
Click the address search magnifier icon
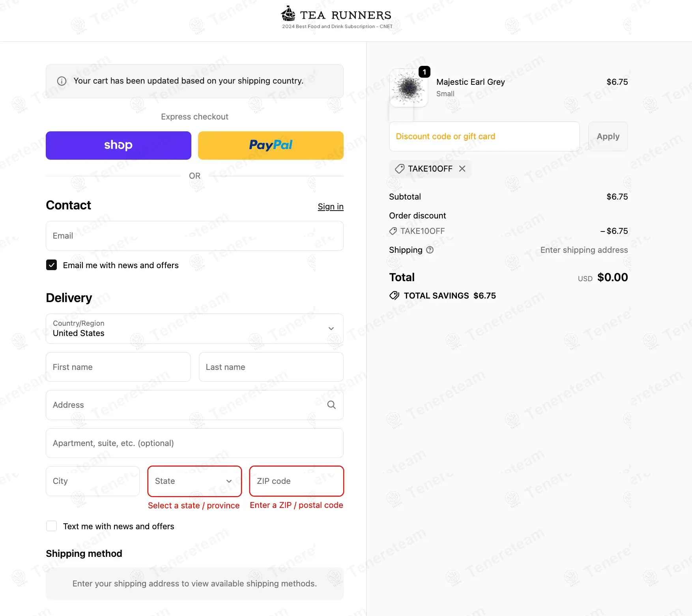(331, 405)
